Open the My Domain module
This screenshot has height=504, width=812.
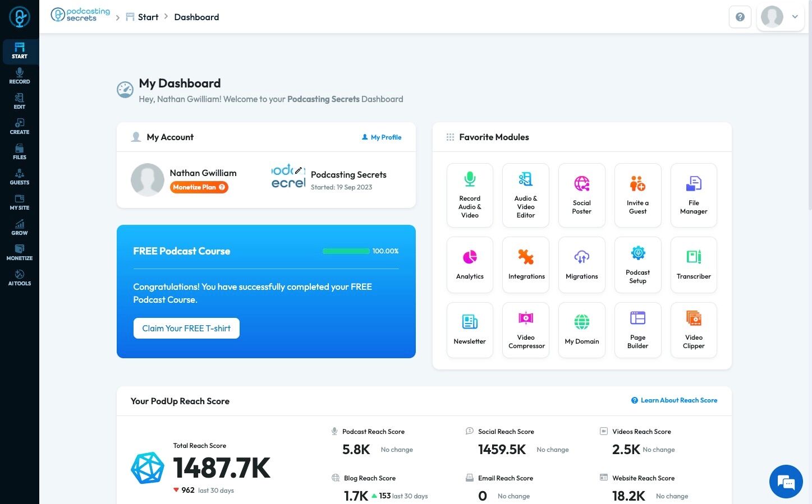point(582,330)
